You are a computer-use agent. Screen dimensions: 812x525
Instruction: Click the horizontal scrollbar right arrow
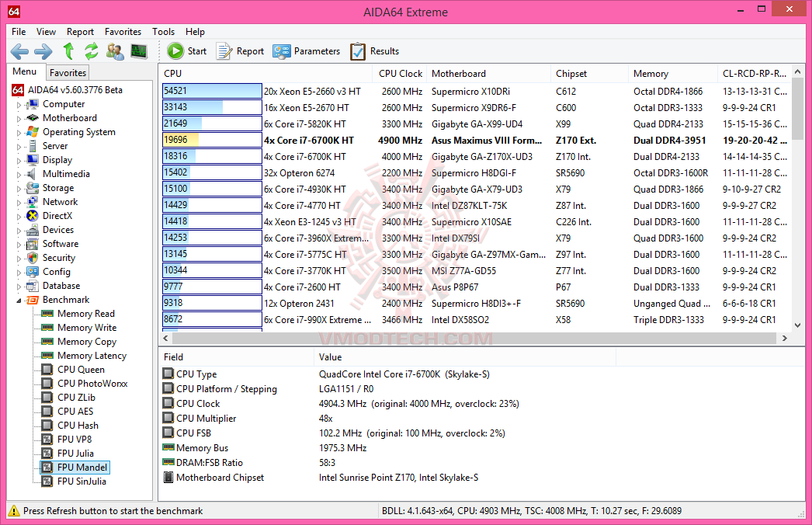785,338
